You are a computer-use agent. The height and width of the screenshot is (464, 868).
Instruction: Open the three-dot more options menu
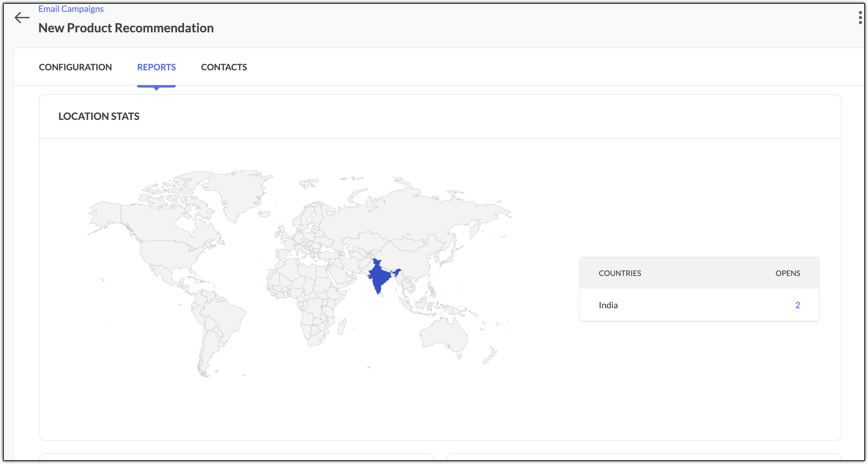860,18
